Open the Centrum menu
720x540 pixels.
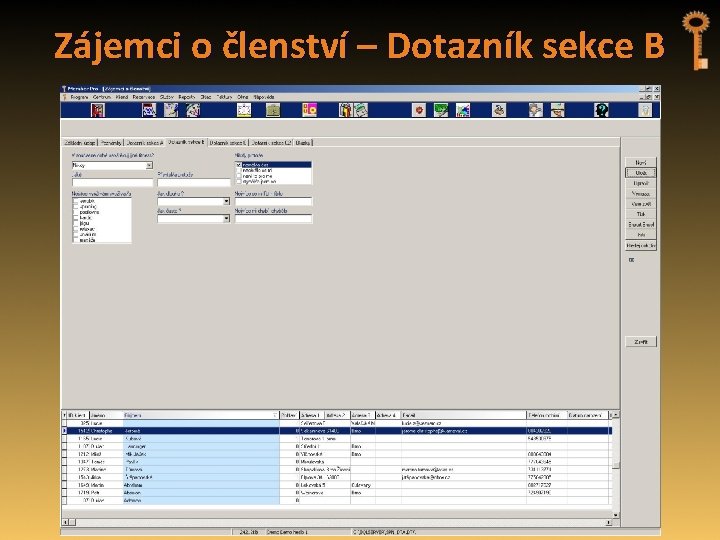[102, 97]
